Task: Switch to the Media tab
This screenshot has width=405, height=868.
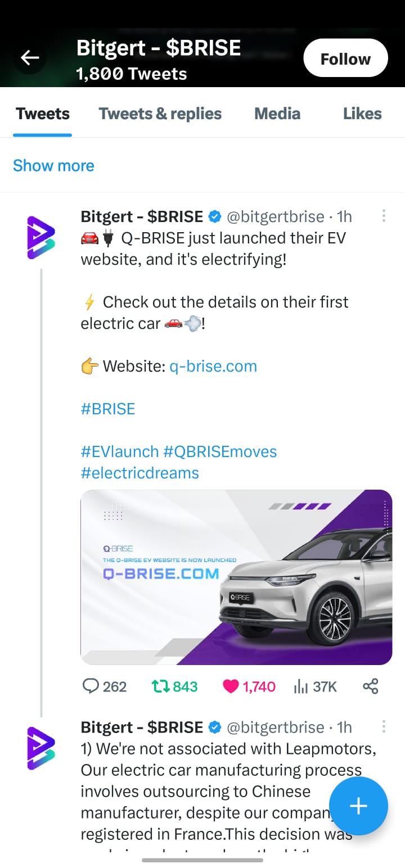Action: coord(277,114)
